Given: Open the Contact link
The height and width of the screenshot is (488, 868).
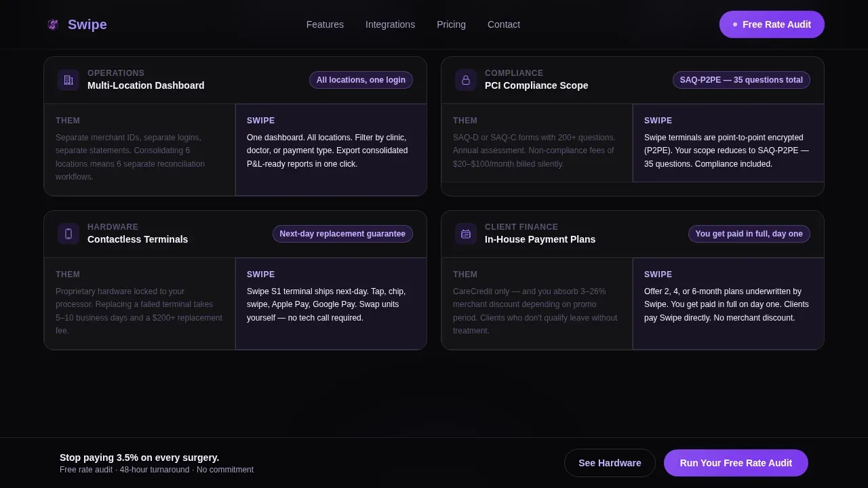Looking at the screenshot, I should (504, 24).
